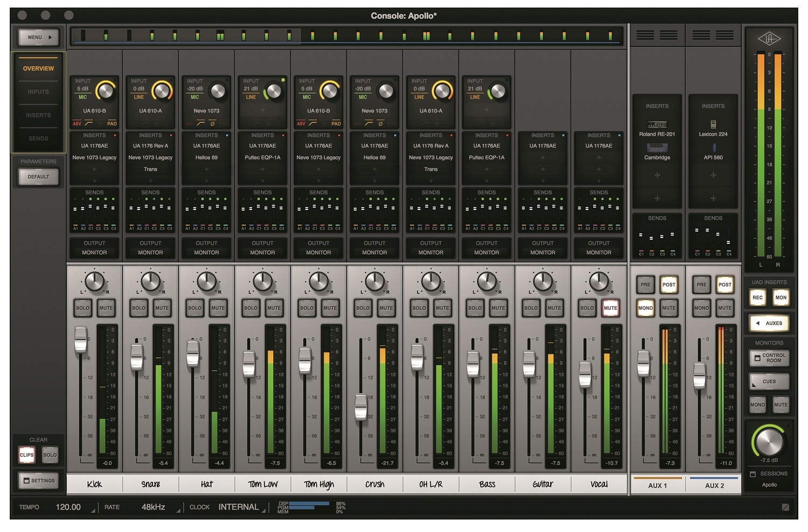808x532 pixels.
Task: Click the monitor level knob showing -7.5 dB
Action: pos(769,440)
